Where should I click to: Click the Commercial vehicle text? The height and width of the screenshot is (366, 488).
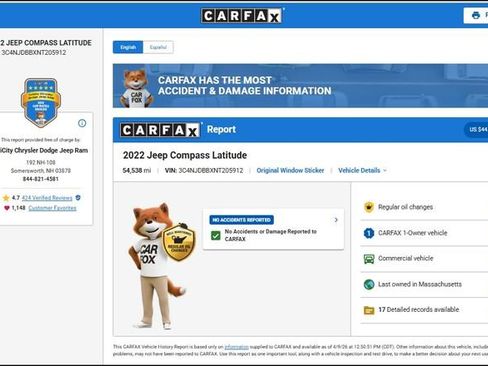pyautogui.click(x=406, y=258)
